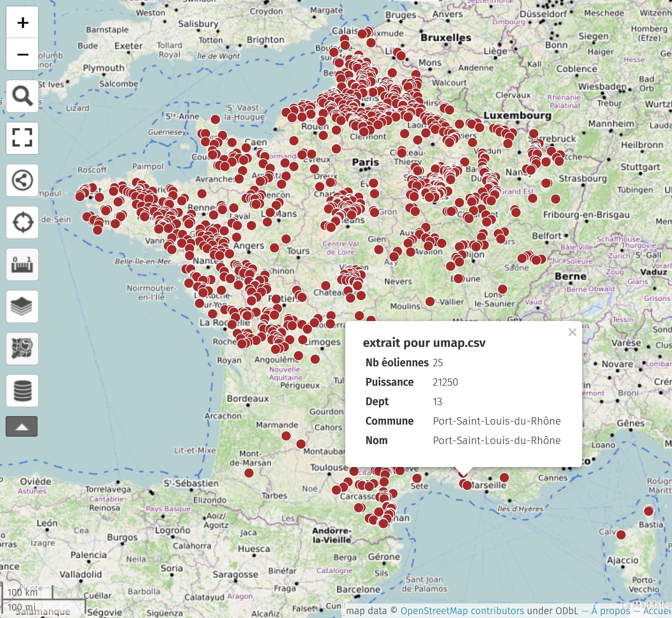The image size is (672, 618).
Task: Select the marker east of Marseille
Action: tap(504, 478)
